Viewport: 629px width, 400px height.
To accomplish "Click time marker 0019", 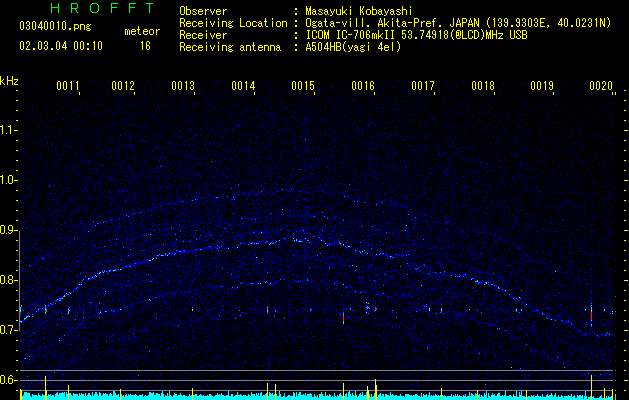I will tap(542, 86).
